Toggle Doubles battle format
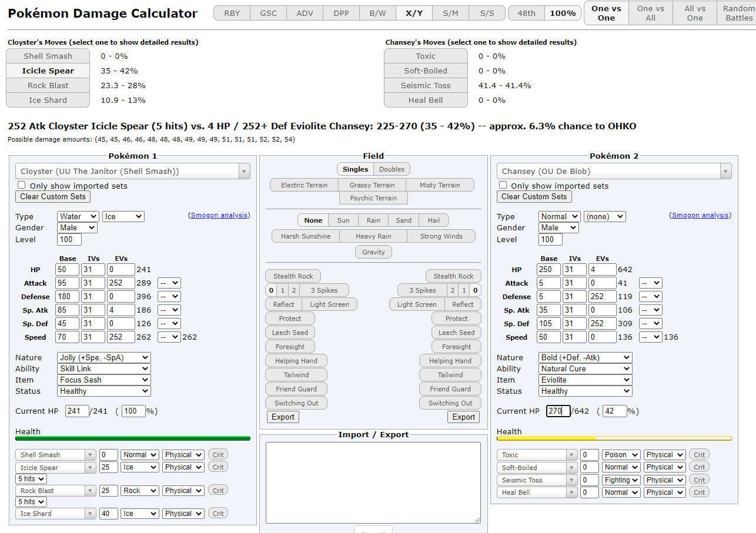The image size is (756, 533). tap(392, 169)
